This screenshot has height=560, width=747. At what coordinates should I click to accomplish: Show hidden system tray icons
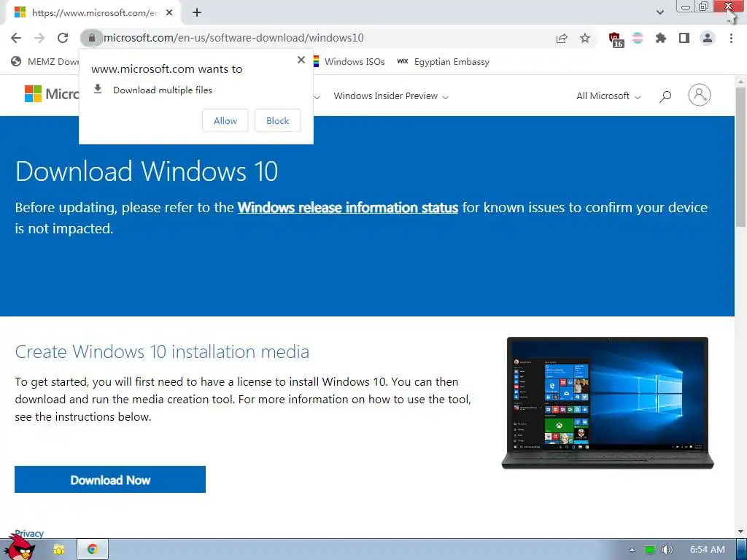(x=632, y=550)
